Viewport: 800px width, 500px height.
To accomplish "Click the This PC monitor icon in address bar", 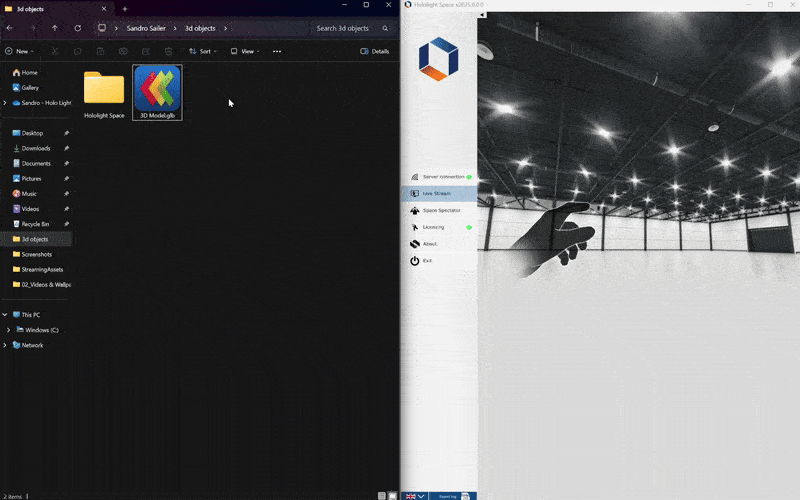I will (x=102, y=28).
